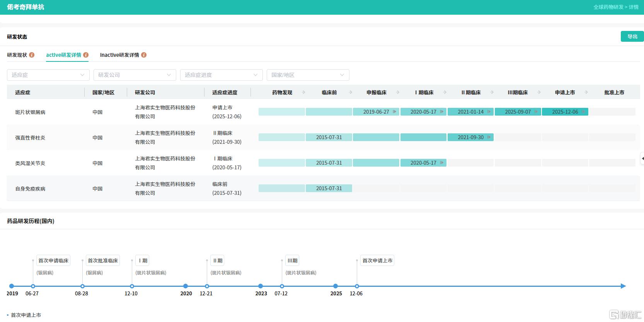Viewport: 644px width, 322px height.
Task: Click the 批准上市 stage header
Action: click(x=614, y=92)
